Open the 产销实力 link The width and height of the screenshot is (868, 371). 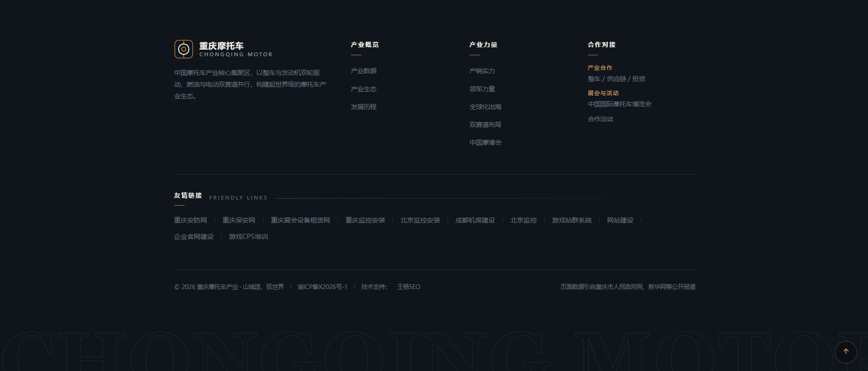(x=482, y=71)
